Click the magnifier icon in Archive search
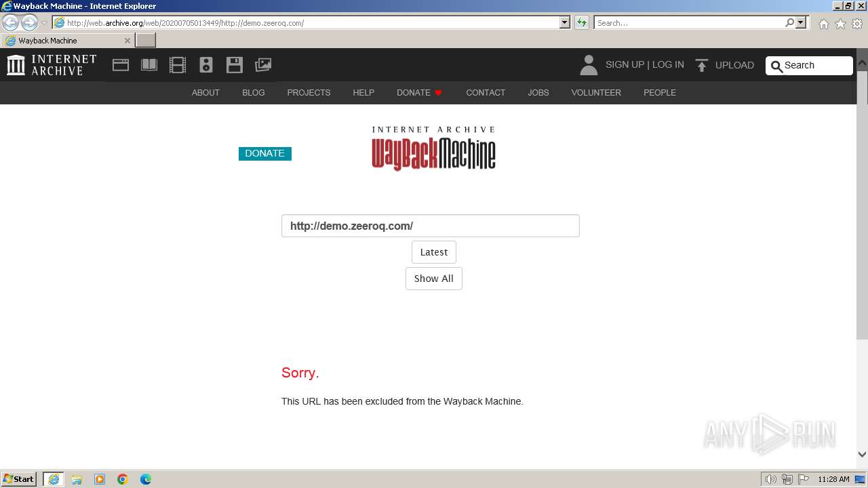Image resolution: width=868 pixels, height=488 pixels. (777, 66)
